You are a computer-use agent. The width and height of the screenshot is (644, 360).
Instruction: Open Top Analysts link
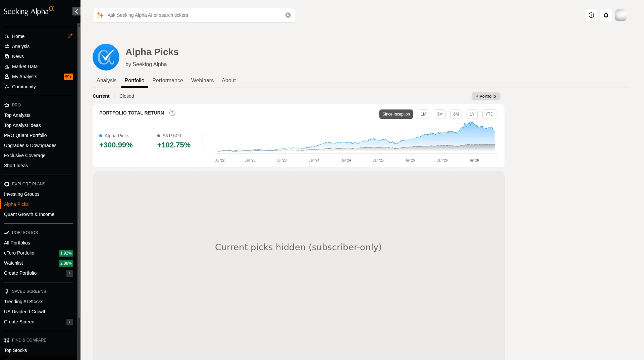[17, 115]
